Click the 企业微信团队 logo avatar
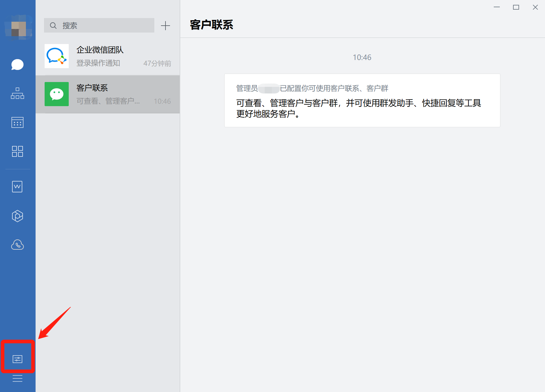The image size is (545, 392). coord(57,56)
